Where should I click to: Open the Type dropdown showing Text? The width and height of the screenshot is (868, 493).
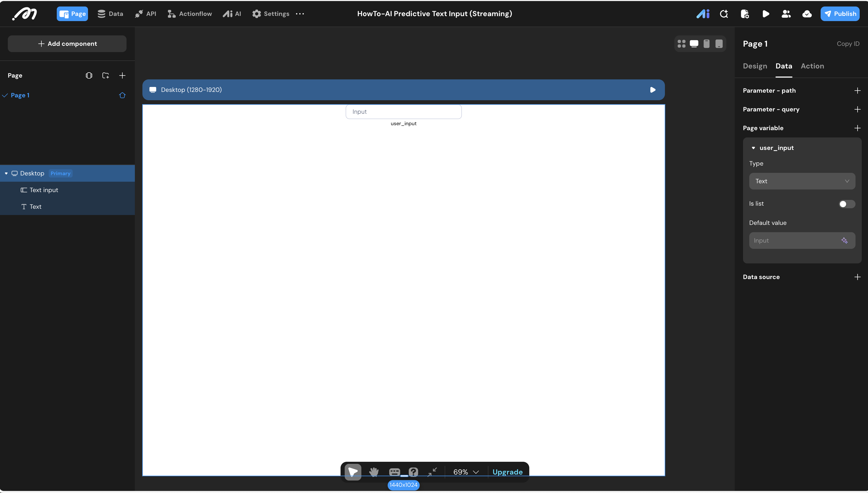tap(802, 181)
